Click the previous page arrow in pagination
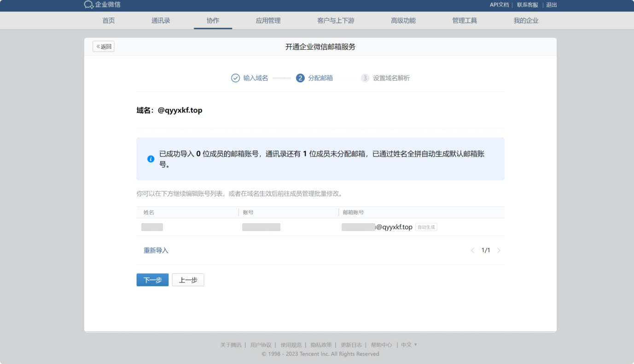Screen dimensions: 634x364 [472, 250]
